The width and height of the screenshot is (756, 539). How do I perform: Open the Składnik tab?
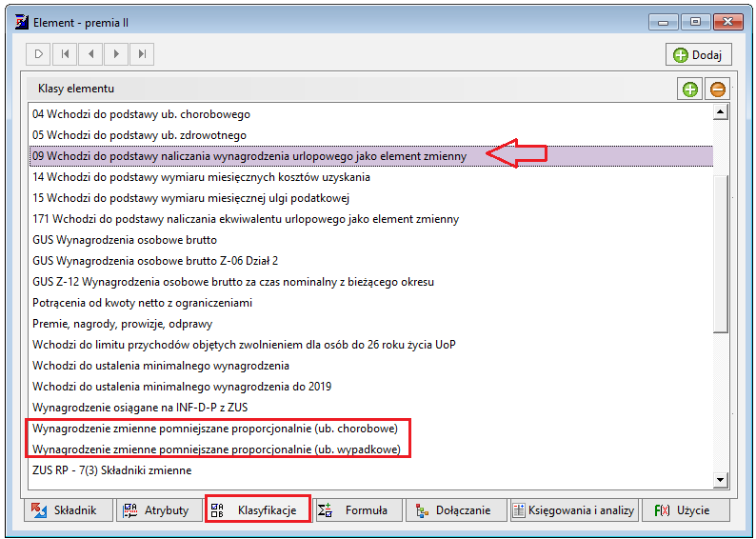[x=68, y=510]
